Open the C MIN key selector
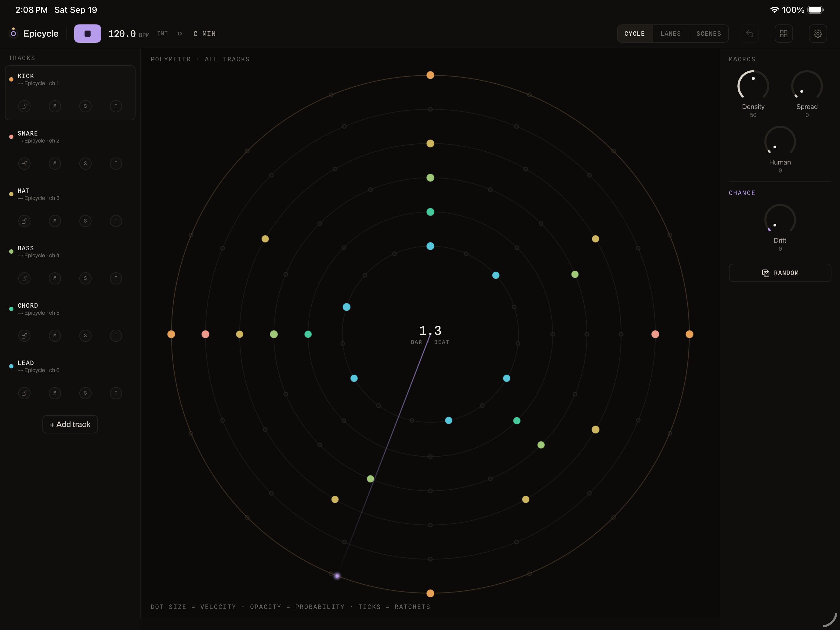Viewport: 840px width, 630px height. pyautogui.click(x=205, y=34)
